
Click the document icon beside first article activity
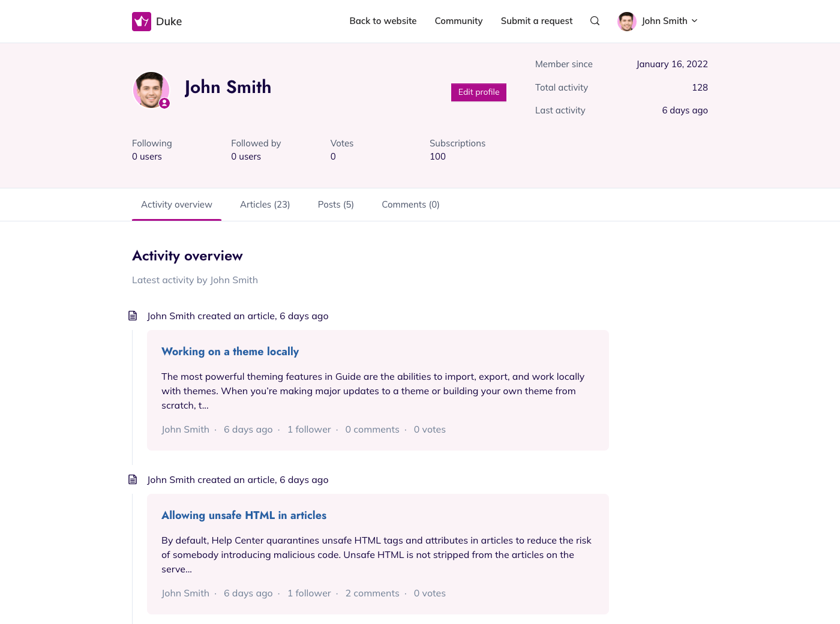[x=133, y=316]
